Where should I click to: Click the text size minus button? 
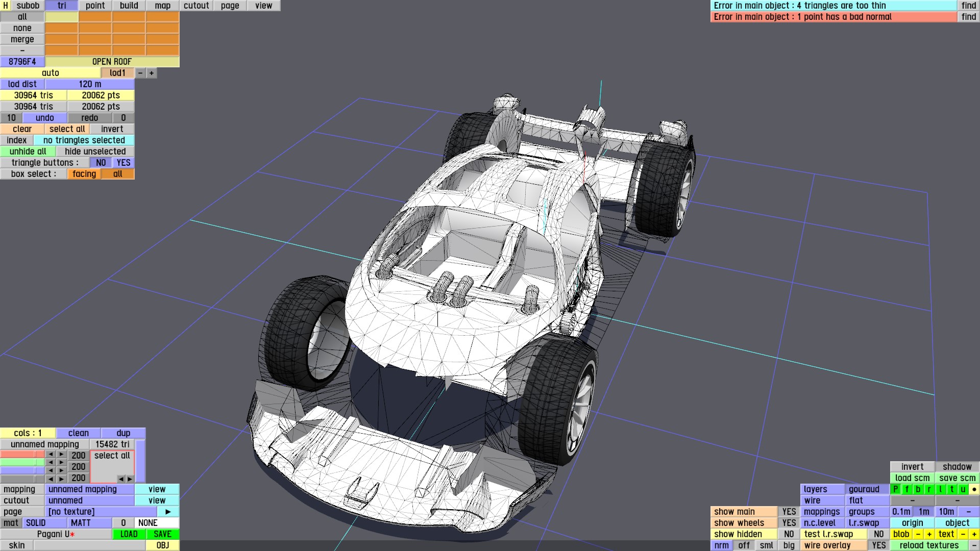[x=963, y=534]
